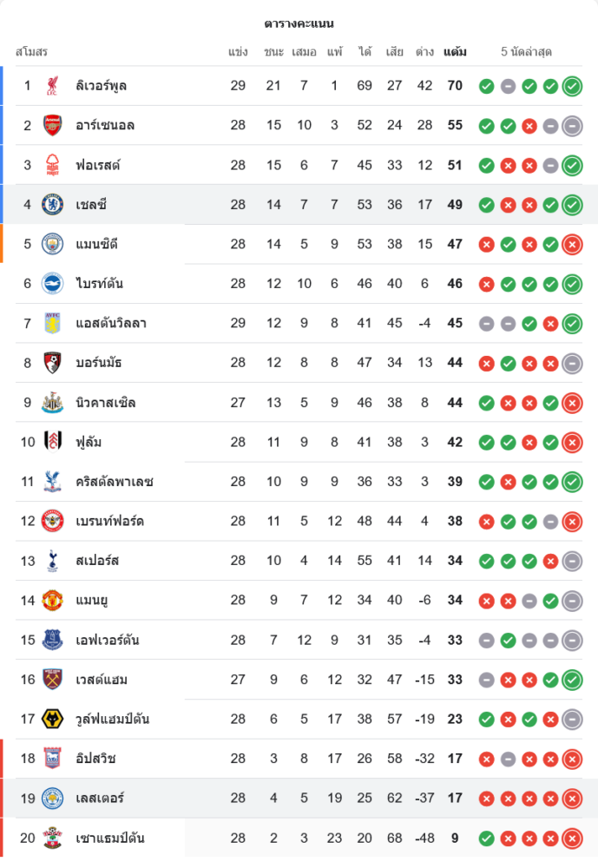Click Southampton's latest match loss indicator

572,838
